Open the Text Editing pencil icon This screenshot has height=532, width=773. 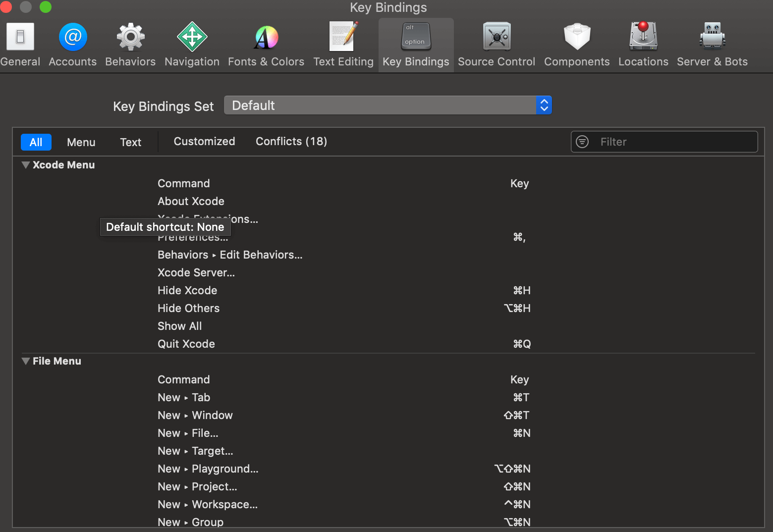pos(343,37)
